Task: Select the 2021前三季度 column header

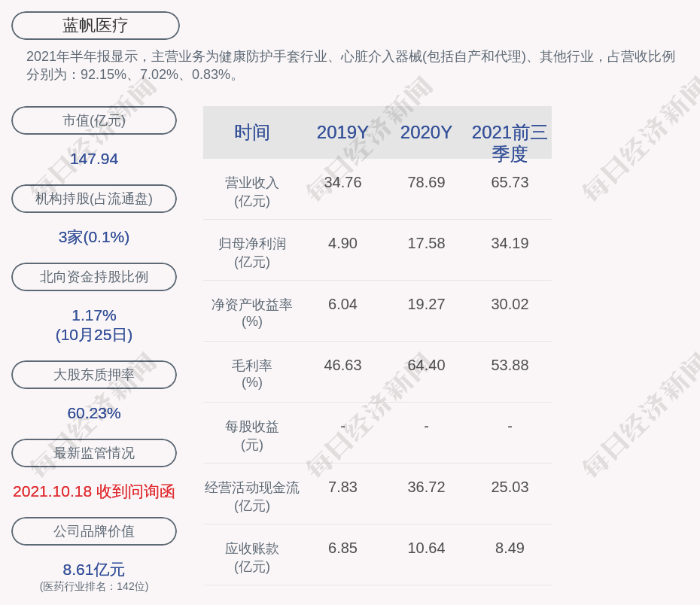Action: (510, 143)
